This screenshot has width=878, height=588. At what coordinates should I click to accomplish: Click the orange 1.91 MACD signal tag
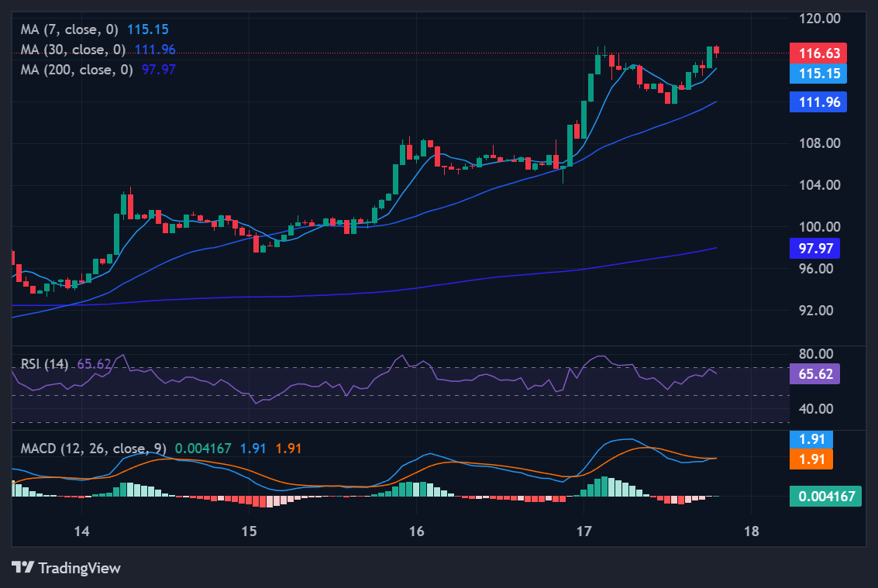[811, 459]
